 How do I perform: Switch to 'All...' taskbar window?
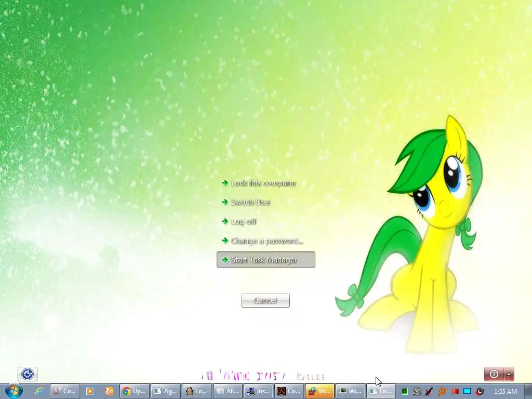pyautogui.click(x=228, y=391)
